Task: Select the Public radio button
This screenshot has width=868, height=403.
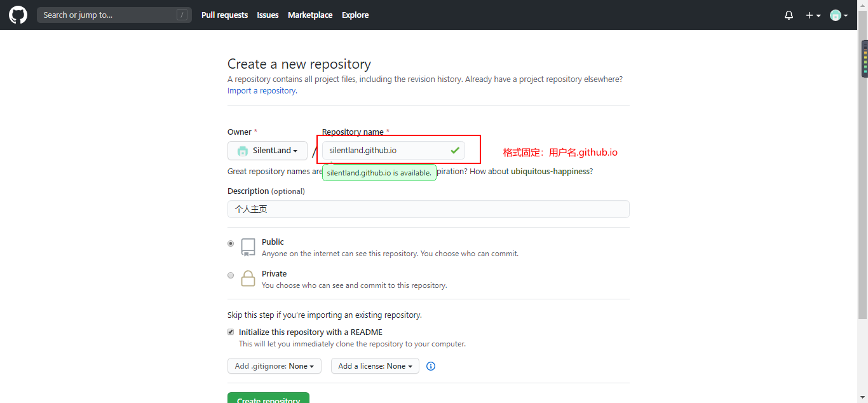Action: [x=231, y=243]
